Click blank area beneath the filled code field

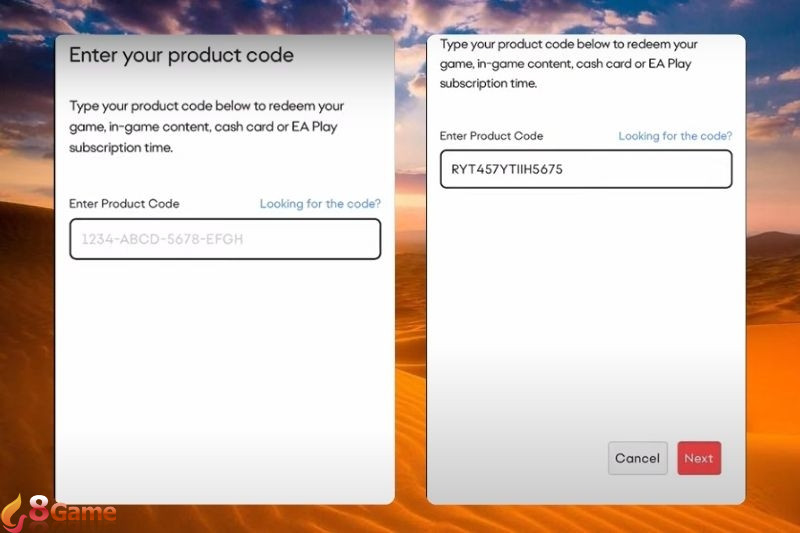click(586, 306)
